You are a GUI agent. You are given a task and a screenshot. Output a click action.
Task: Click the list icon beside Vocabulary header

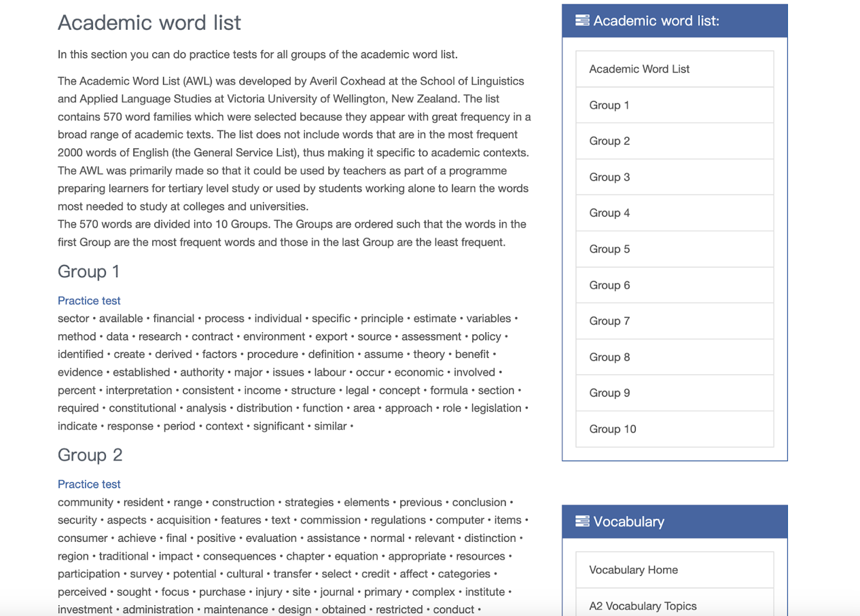click(x=582, y=521)
